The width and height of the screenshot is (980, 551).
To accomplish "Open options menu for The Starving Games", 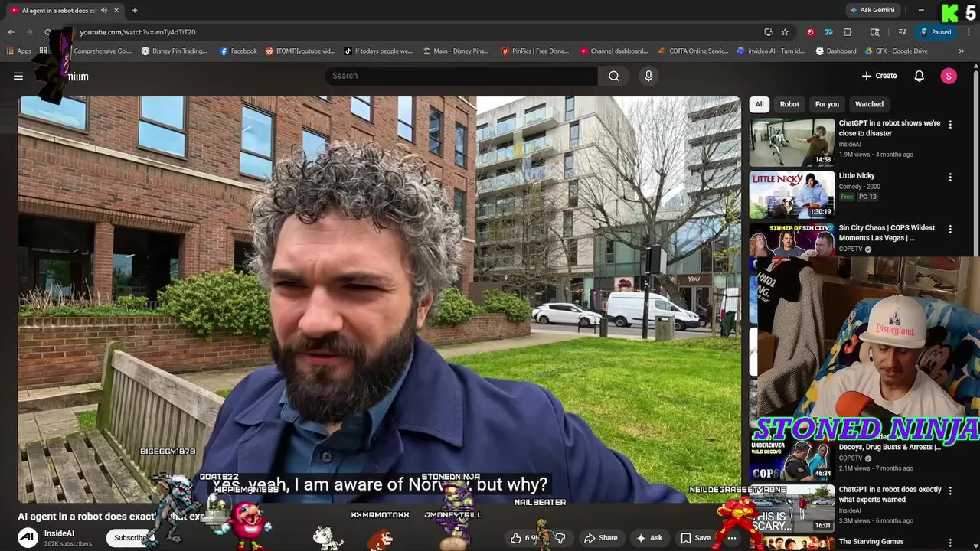I will coord(950,543).
